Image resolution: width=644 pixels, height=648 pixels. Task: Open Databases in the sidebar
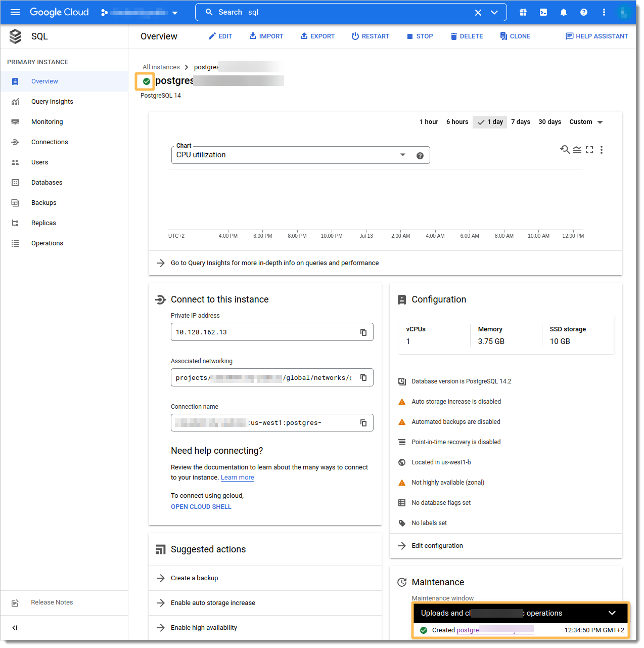point(64,183)
